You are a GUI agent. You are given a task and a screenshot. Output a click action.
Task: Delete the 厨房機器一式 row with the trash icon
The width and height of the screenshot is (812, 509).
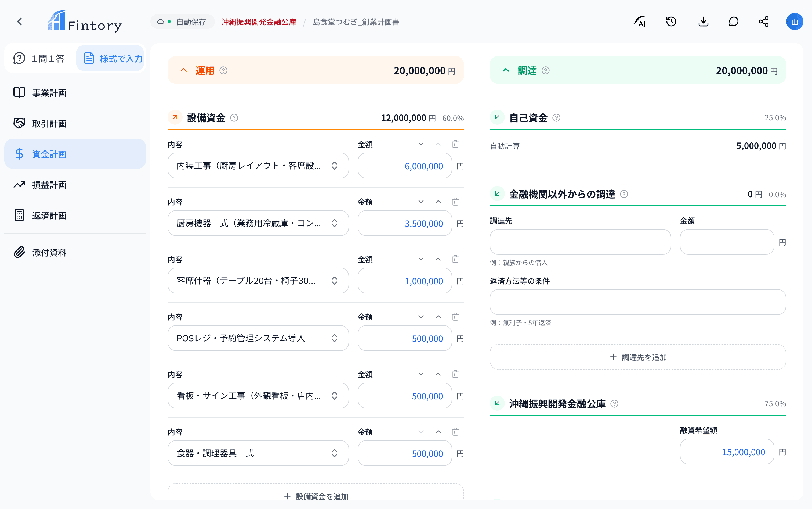click(455, 202)
